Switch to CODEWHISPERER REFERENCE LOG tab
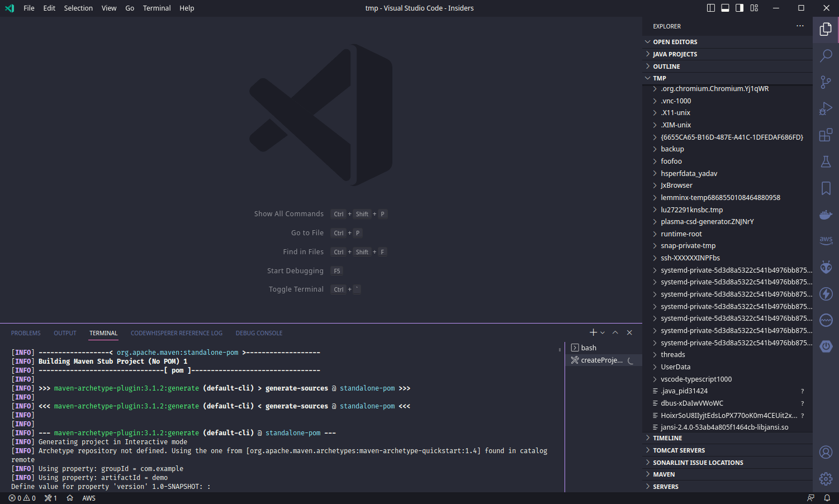839x504 pixels. (x=177, y=333)
